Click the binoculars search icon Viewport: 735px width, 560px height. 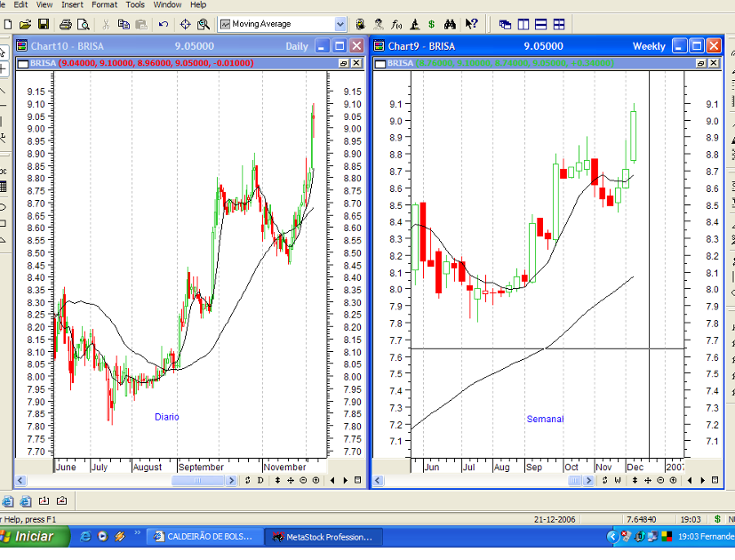(450, 24)
